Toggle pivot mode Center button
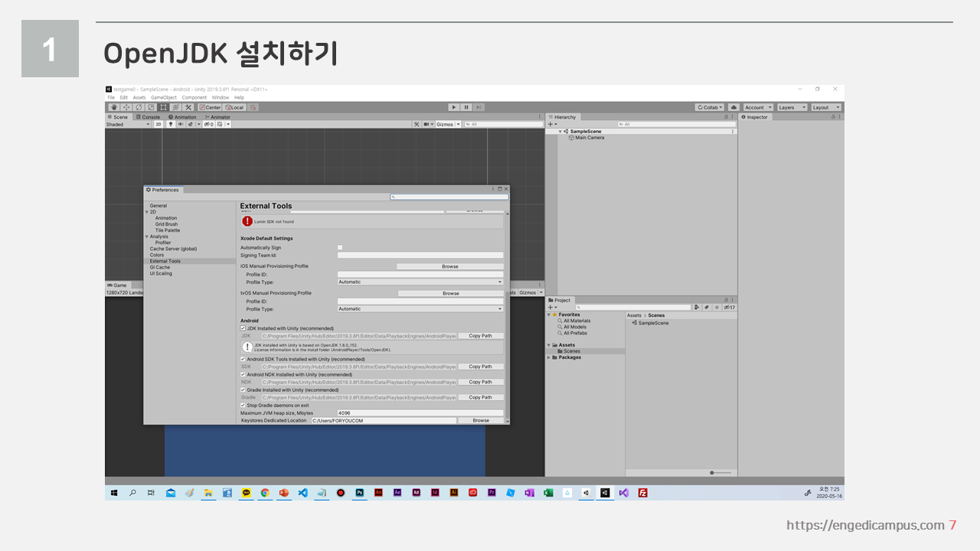Screen dimensions: 980x551 coord(210,107)
